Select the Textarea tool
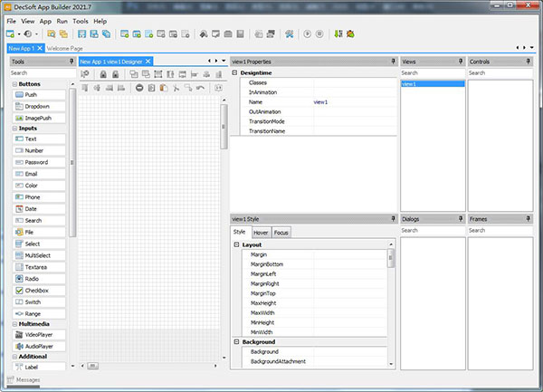The width and height of the screenshot is (543, 392). point(39,267)
